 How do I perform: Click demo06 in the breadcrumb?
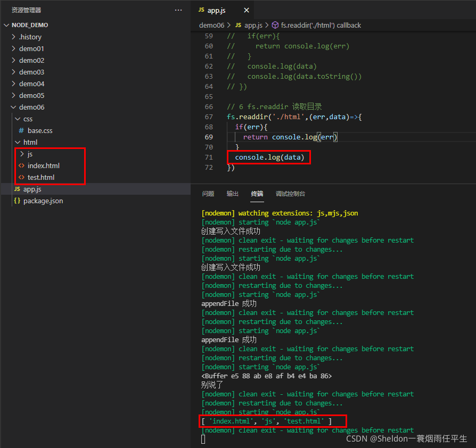click(x=211, y=25)
